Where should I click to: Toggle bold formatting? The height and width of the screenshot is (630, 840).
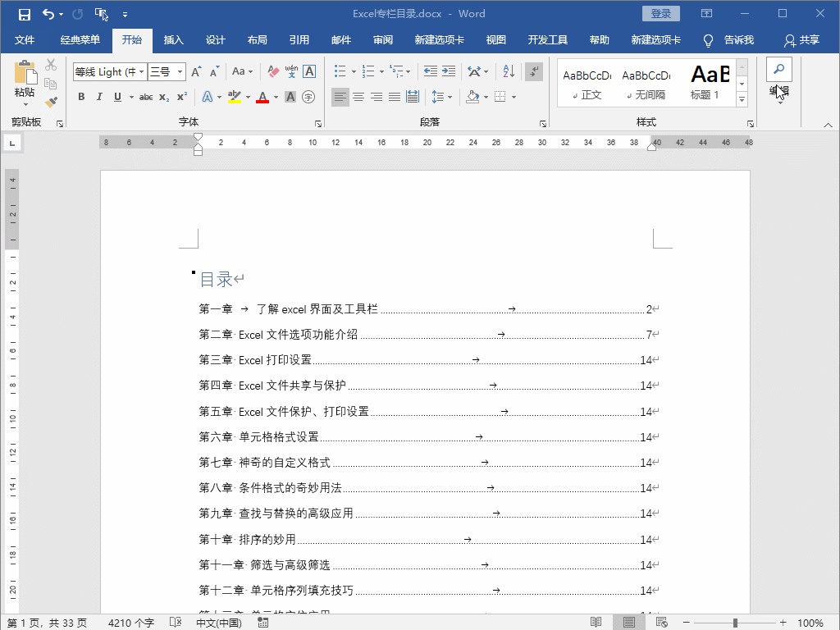tap(81, 97)
